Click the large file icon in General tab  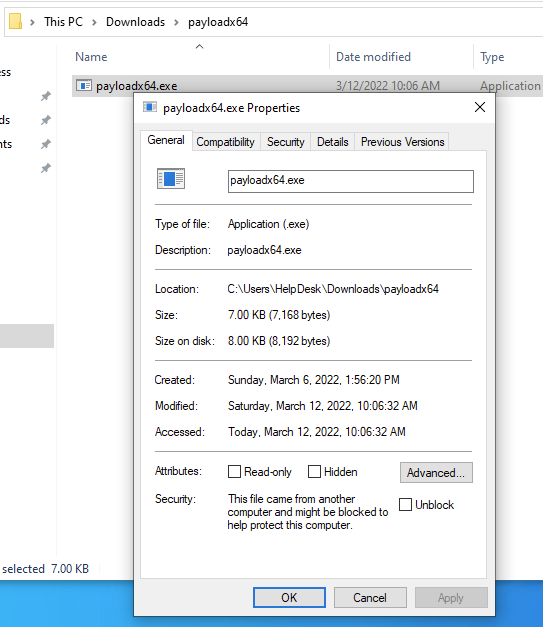(x=171, y=178)
